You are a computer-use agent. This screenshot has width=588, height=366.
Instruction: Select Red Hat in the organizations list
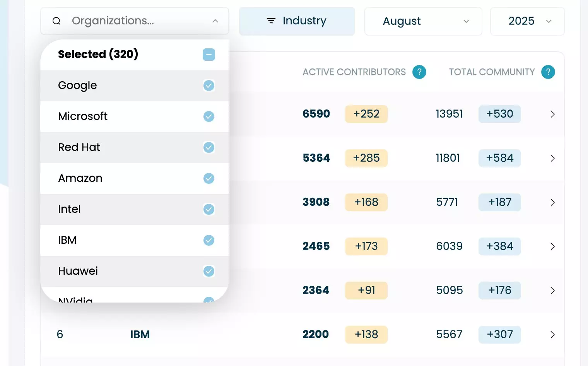click(79, 147)
